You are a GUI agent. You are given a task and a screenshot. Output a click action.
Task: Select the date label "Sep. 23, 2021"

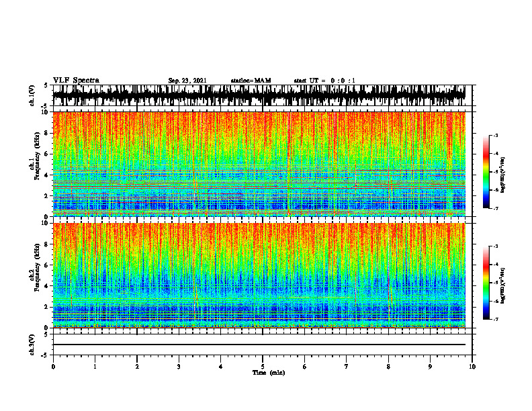point(187,81)
